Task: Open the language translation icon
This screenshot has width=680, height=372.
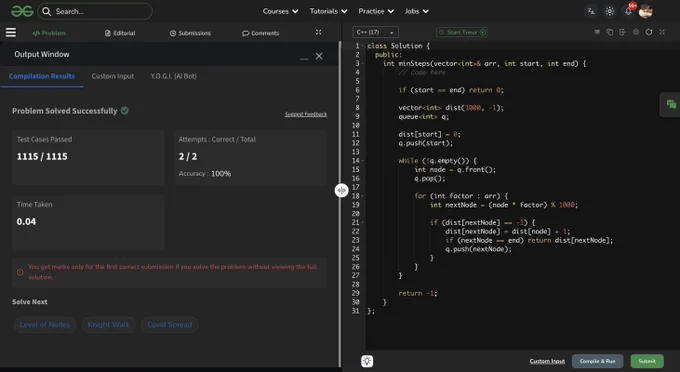Action: [x=591, y=11]
